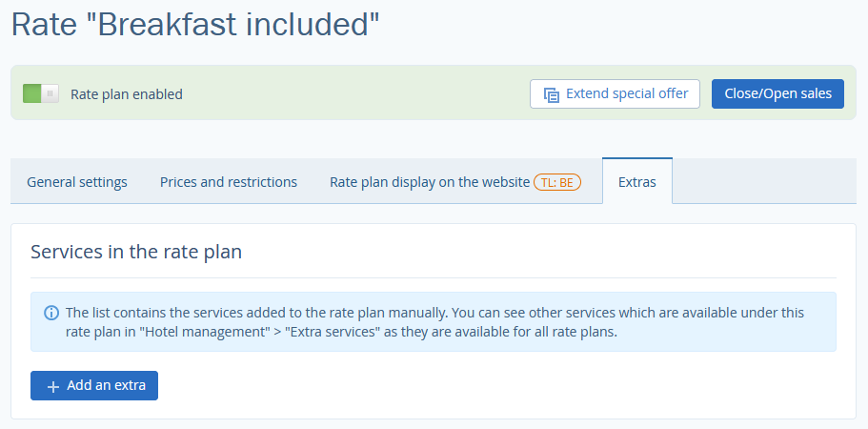Viewport: 868px width, 429px height.
Task: Click the Extend special offer button
Action: coord(615,94)
